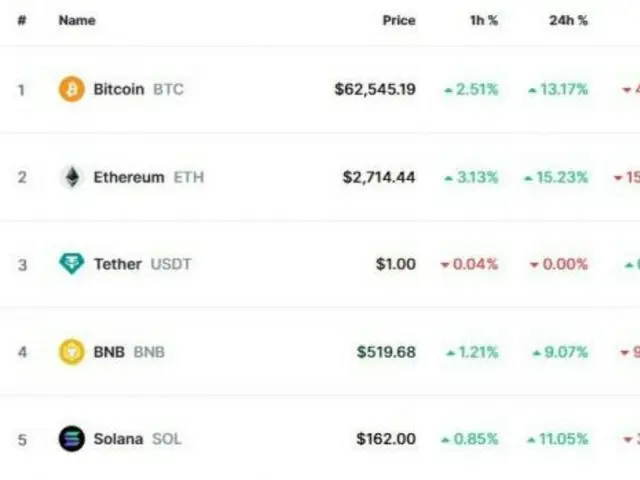Select the Solana name text
The width and height of the screenshot is (640, 480).
click(x=118, y=439)
